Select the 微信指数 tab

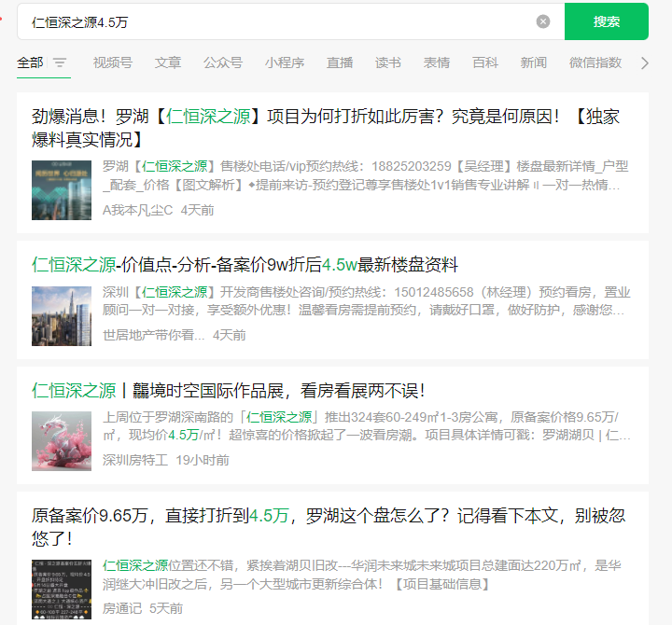point(595,63)
